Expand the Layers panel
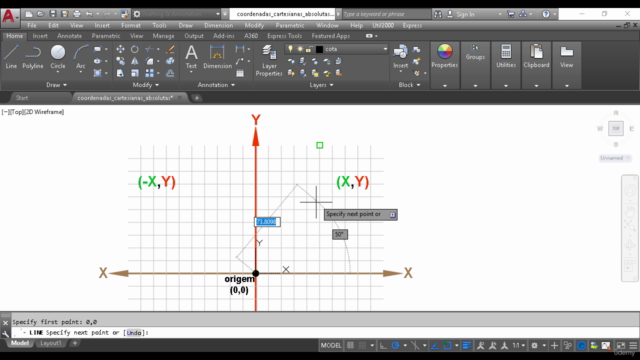Viewport: 640px width, 360px height. pyautogui.click(x=321, y=85)
